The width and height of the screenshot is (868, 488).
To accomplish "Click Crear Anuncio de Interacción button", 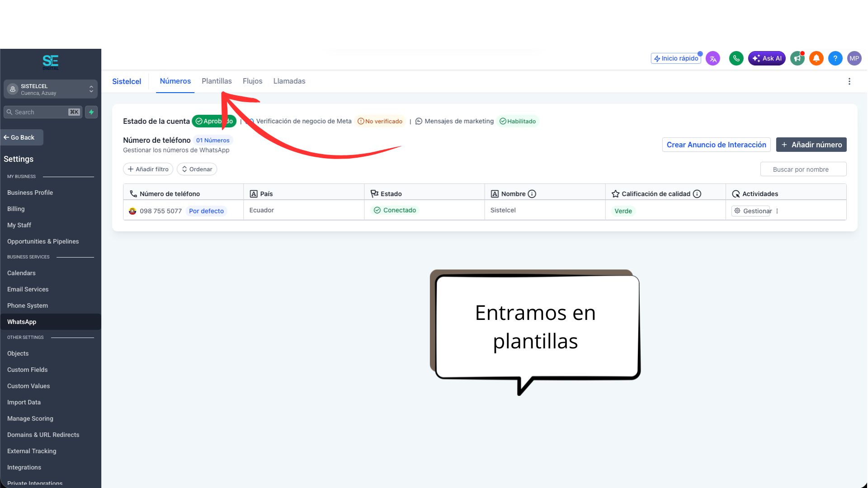I will point(716,145).
